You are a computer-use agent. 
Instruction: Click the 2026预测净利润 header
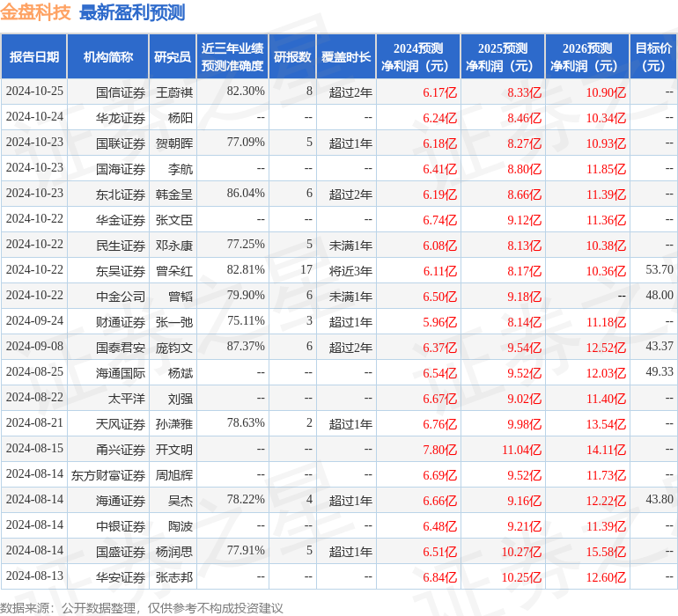click(x=587, y=56)
